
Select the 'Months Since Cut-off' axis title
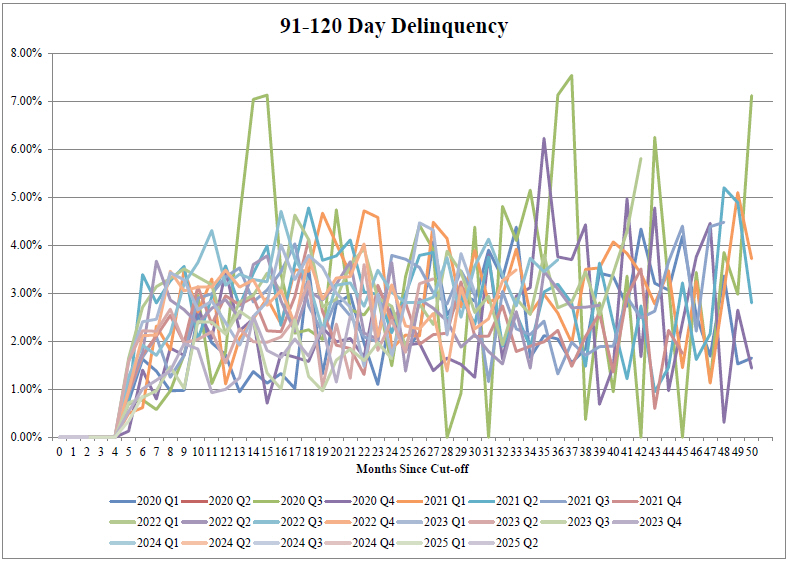point(405,468)
